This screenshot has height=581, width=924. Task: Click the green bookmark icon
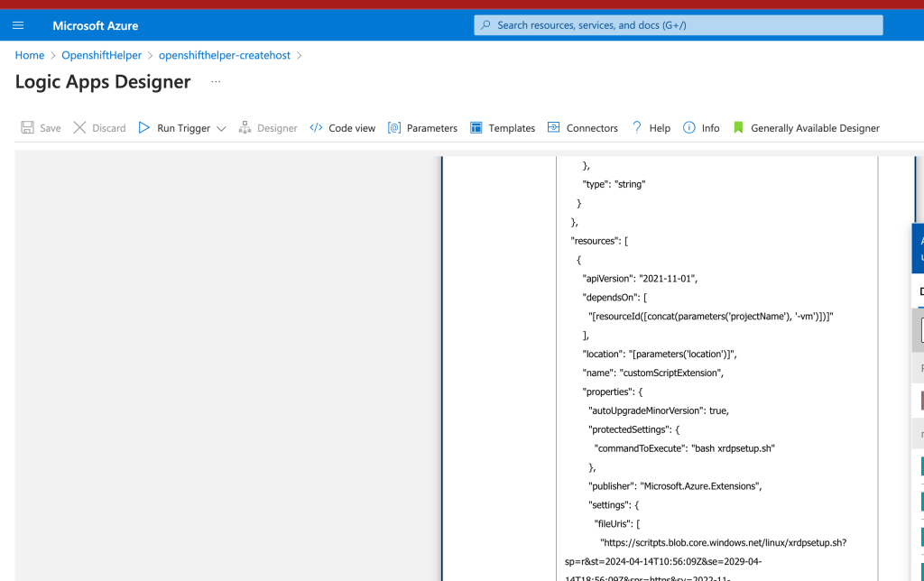[x=738, y=128]
